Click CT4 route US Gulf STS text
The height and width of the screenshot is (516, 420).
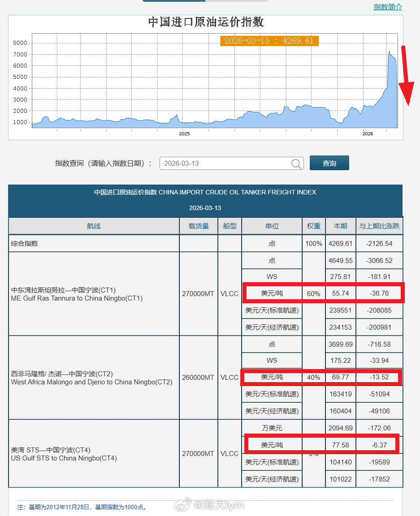point(64,458)
